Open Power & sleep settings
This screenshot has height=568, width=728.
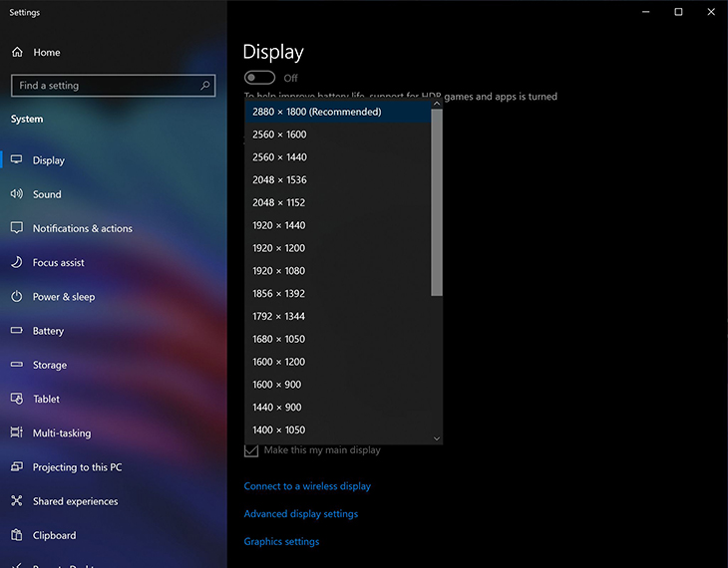coord(114,297)
